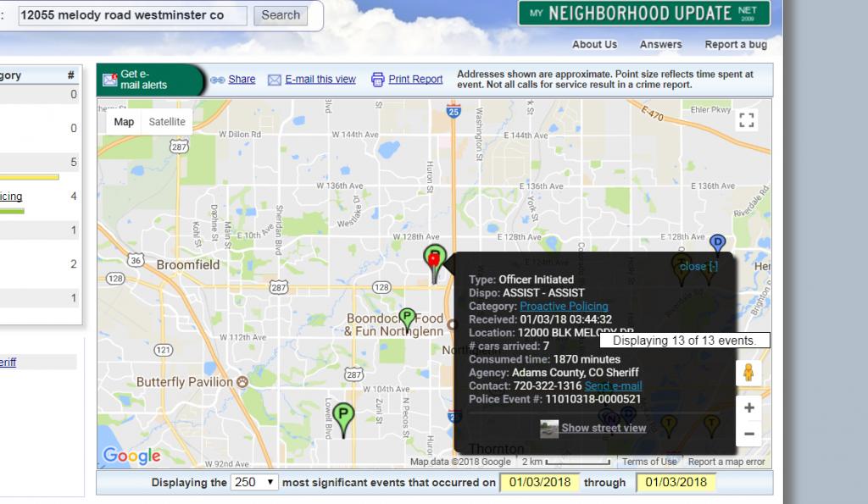
Task: Zoom in on the map
Action: (748, 408)
